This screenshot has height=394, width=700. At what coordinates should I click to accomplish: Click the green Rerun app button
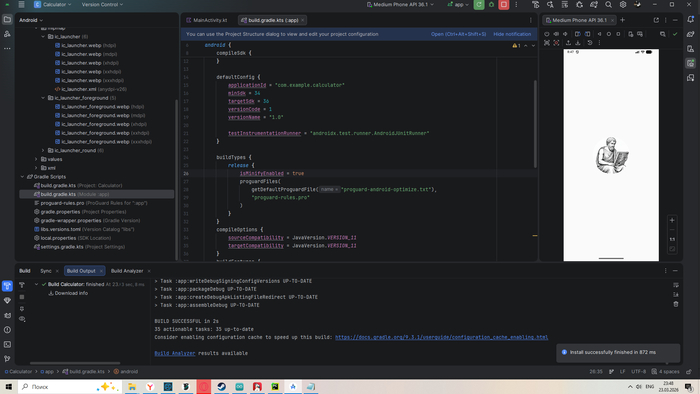pyautogui.click(x=479, y=4)
